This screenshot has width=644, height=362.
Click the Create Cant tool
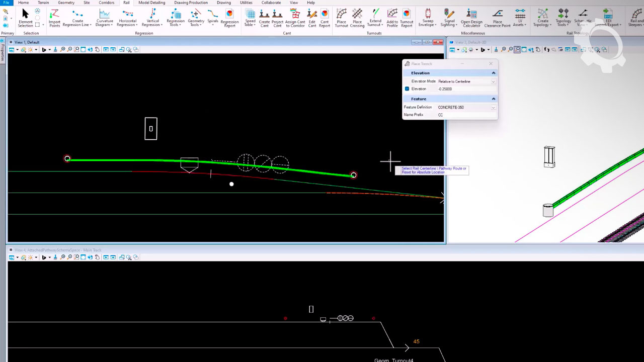[x=264, y=18]
